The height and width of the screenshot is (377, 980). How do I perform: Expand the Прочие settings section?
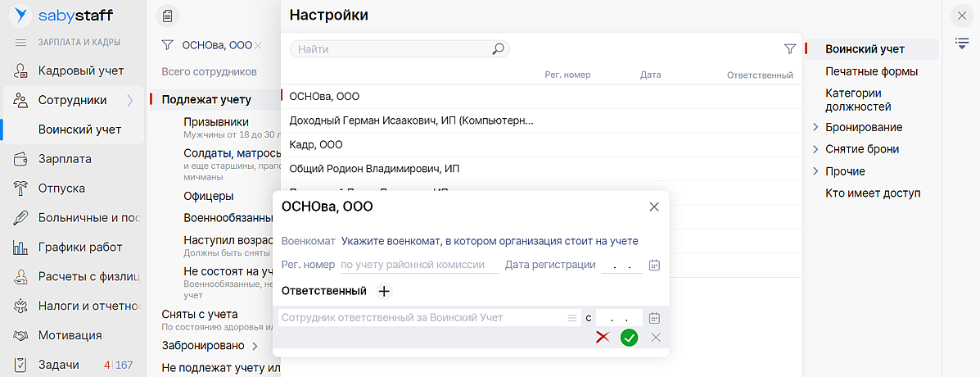(815, 171)
